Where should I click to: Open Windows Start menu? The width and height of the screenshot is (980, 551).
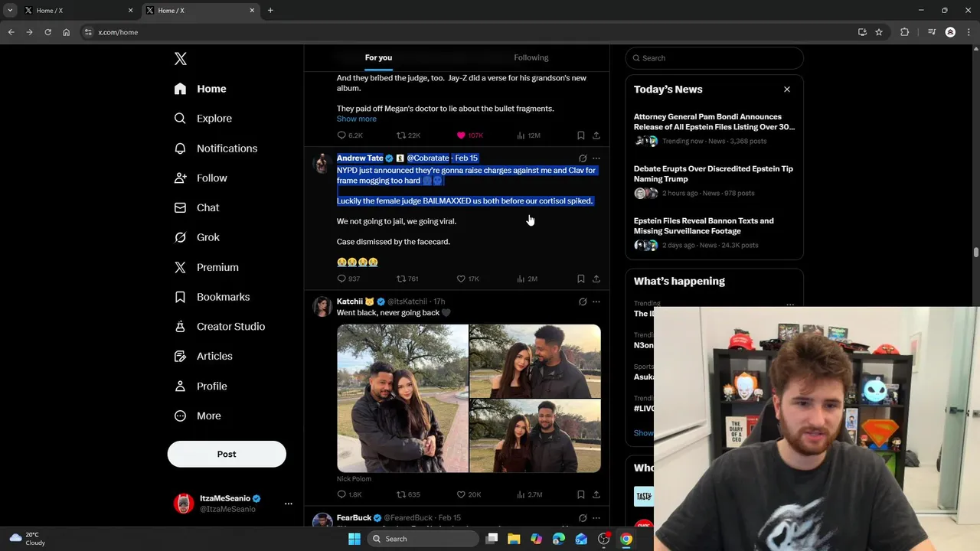pos(354,539)
